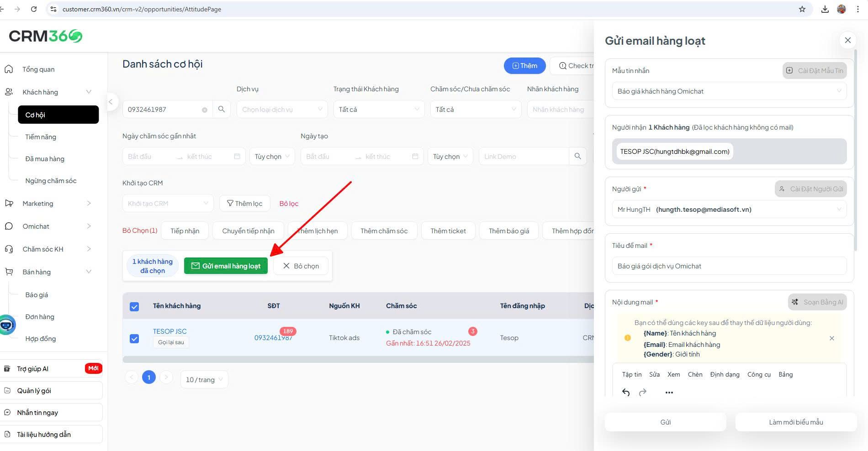Open the Chèn editor menu
Screen dimensions: 868x451
pyautogui.click(x=695, y=374)
